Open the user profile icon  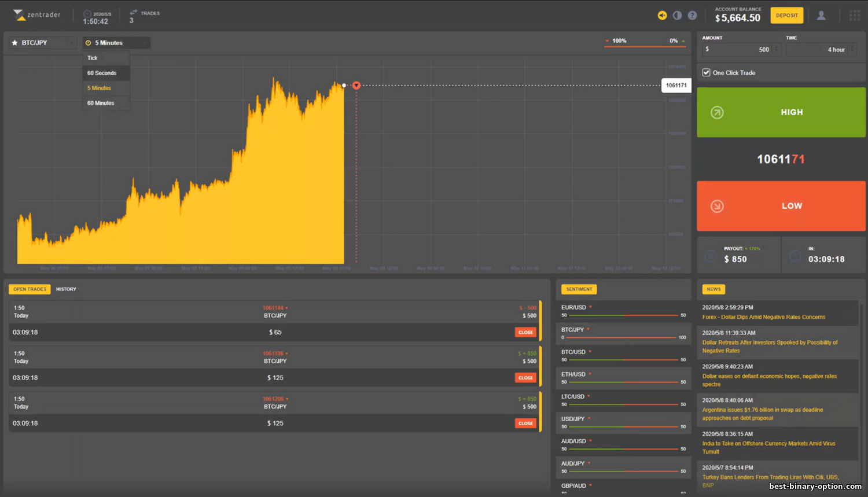point(821,16)
